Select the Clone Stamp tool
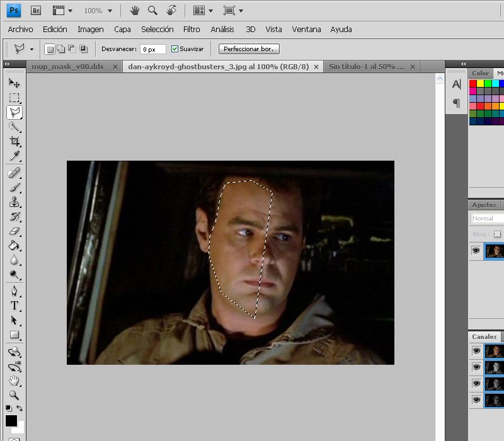The height and width of the screenshot is (441, 504). click(x=14, y=202)
